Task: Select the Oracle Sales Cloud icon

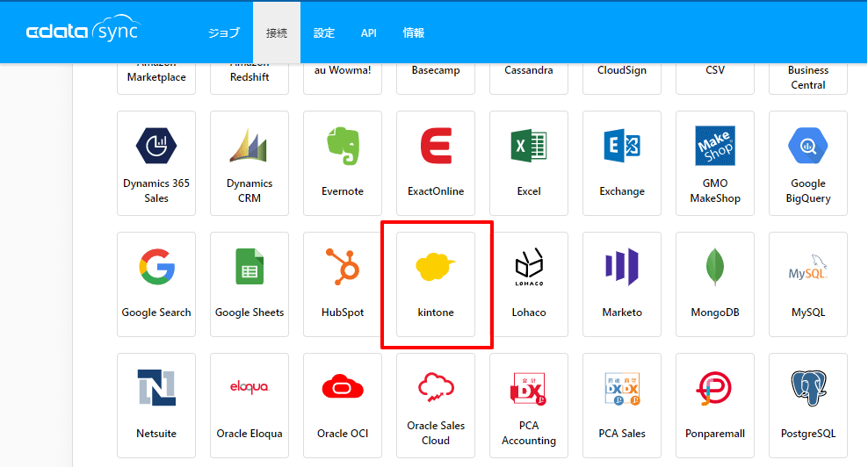Action: click(436, 387)
